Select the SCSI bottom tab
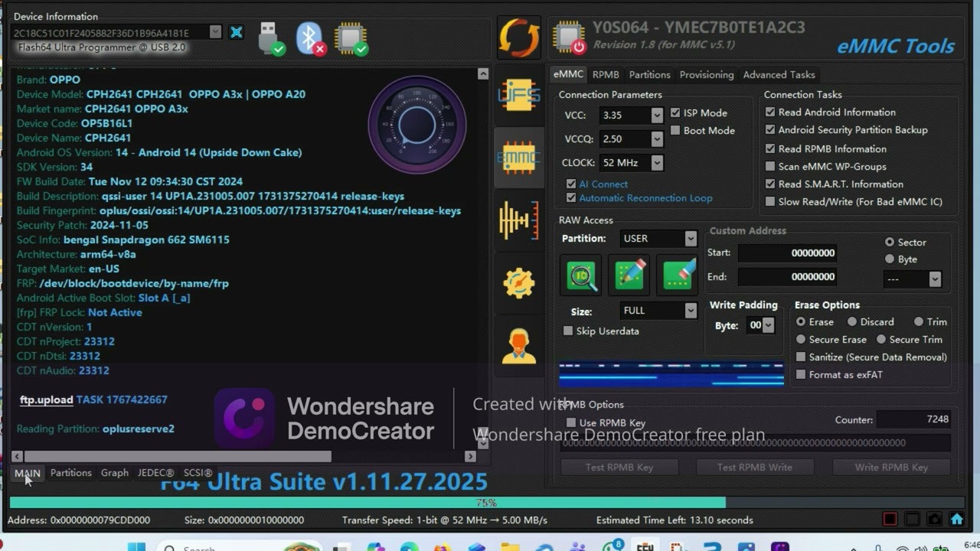980x551 pixels. 198,473
